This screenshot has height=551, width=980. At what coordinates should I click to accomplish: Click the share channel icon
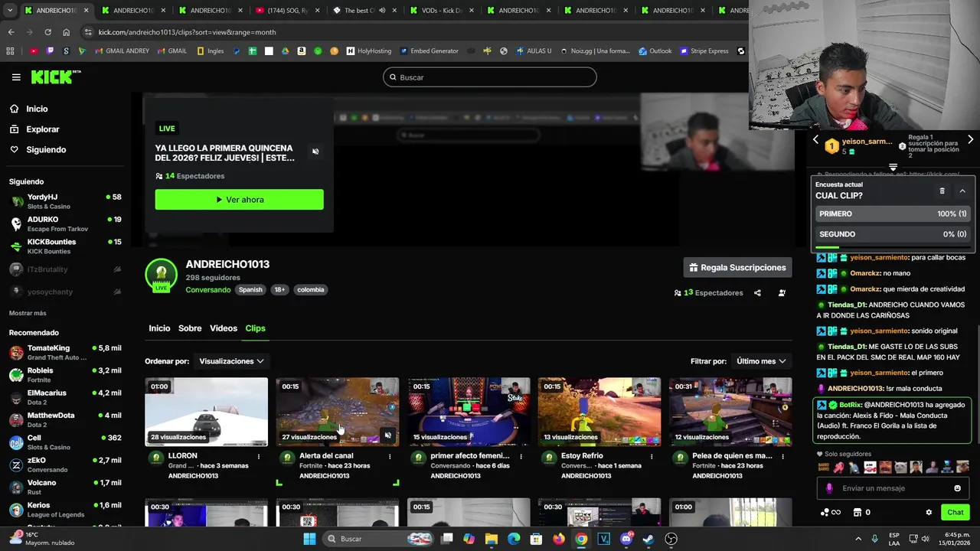click(757, 293)
